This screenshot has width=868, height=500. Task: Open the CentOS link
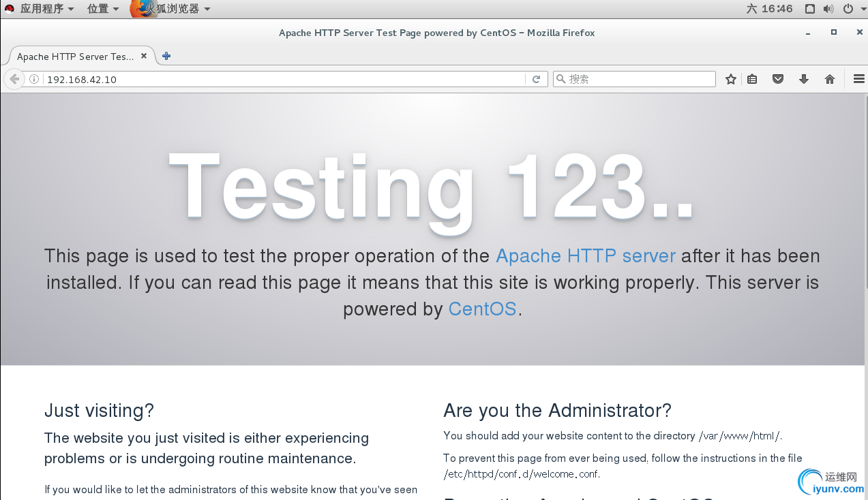pyautogui.click(x=483, y=309)
